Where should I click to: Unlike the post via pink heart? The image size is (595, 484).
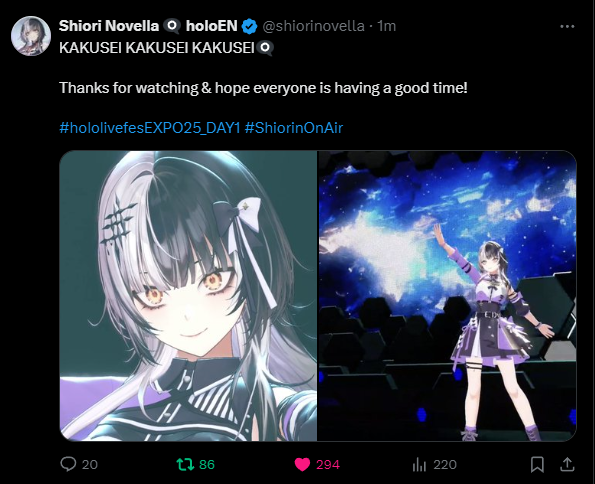tap(302, 465)
